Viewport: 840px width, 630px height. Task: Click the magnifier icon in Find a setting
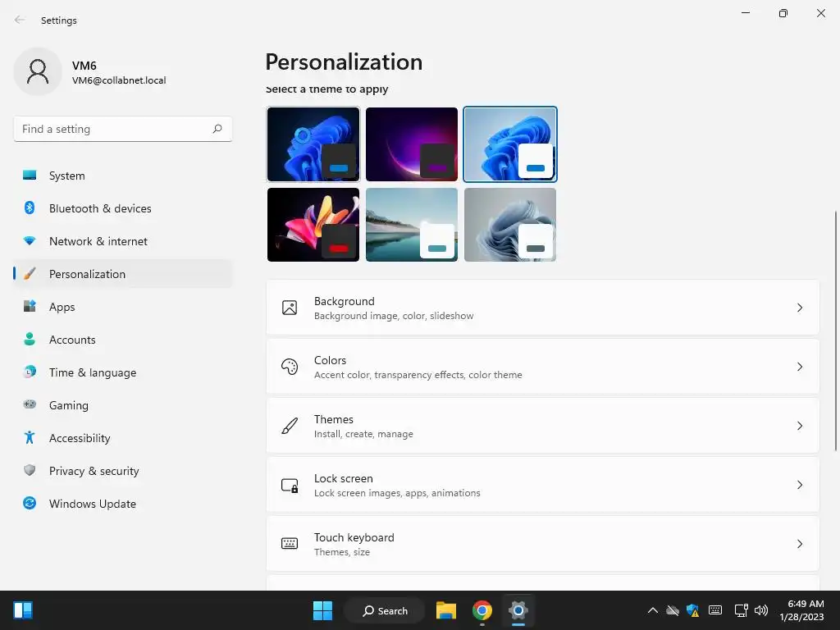click(x=217, y=129)
